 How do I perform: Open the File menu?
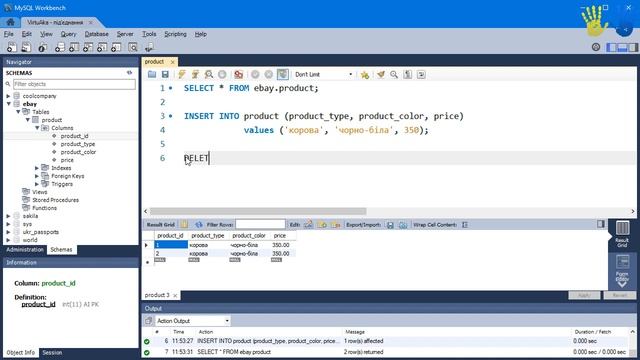tap(9, 34)
